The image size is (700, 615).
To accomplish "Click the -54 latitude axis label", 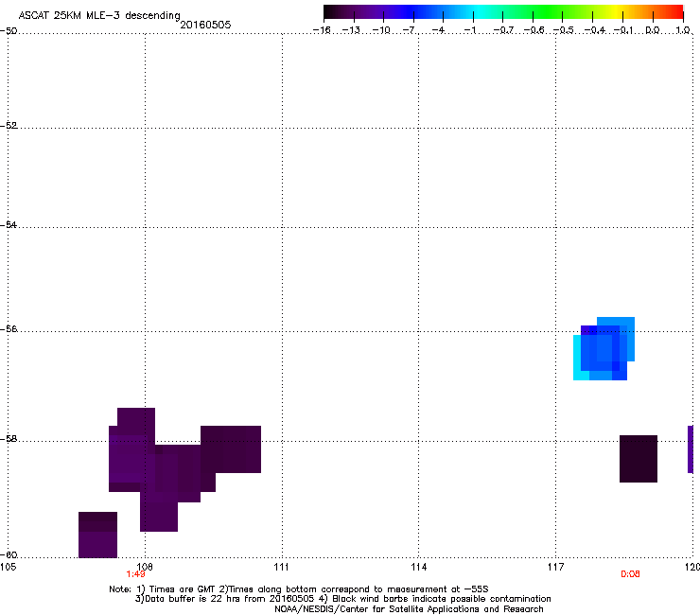I will [x=9, y=224].
